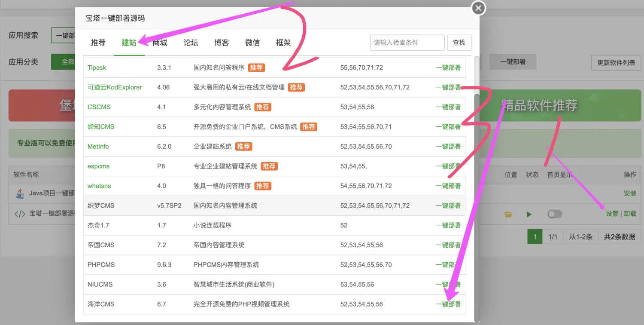644x325 pixels.
Task: Click 安装 link in Java项目 row
Action: click(x=630, y=193)
